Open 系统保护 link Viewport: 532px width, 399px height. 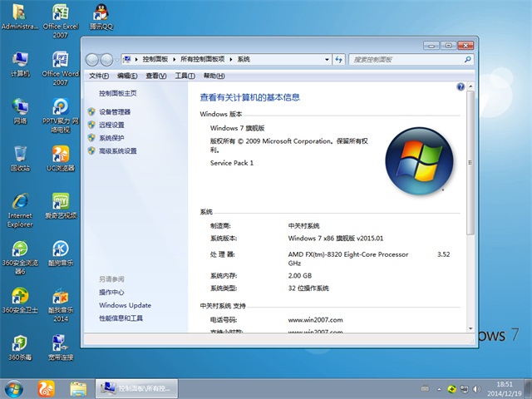tap(111, 138)
